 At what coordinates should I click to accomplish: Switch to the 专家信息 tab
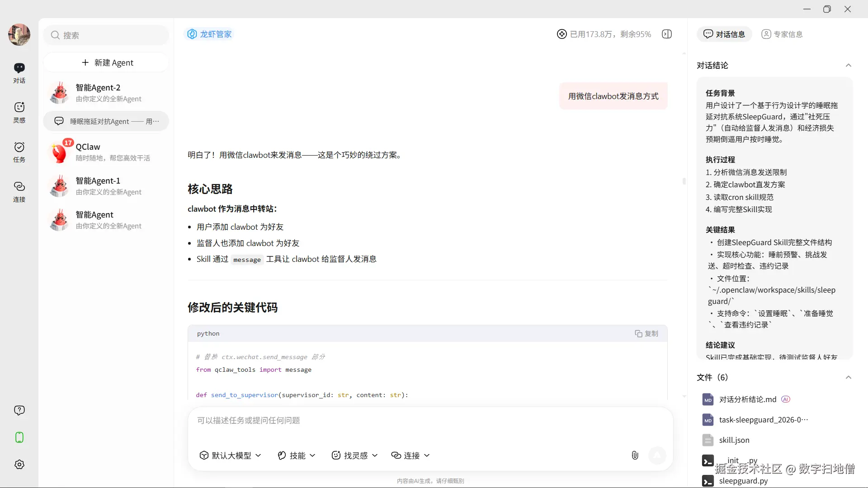pos(782,34)
